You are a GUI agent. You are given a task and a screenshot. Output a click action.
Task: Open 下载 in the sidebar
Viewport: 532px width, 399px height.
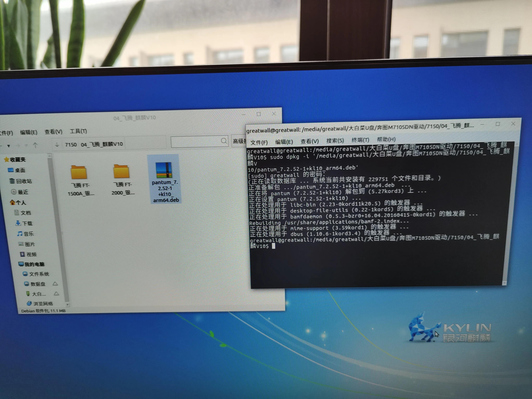click(x=24, y=223)
